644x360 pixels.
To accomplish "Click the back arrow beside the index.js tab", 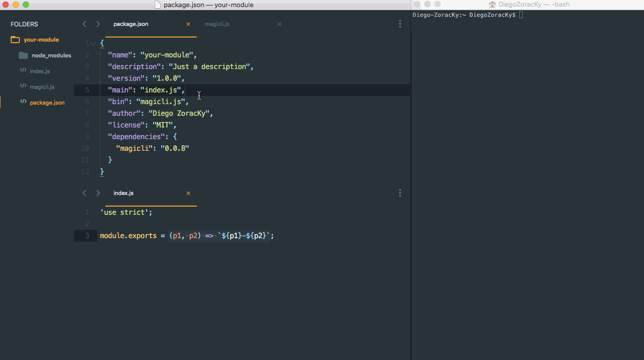I will [x=84, y=193].
